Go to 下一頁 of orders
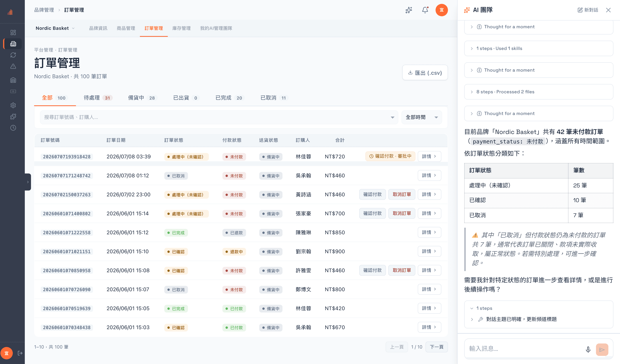This screenshot has height=364, width=620. click(437, 347)
